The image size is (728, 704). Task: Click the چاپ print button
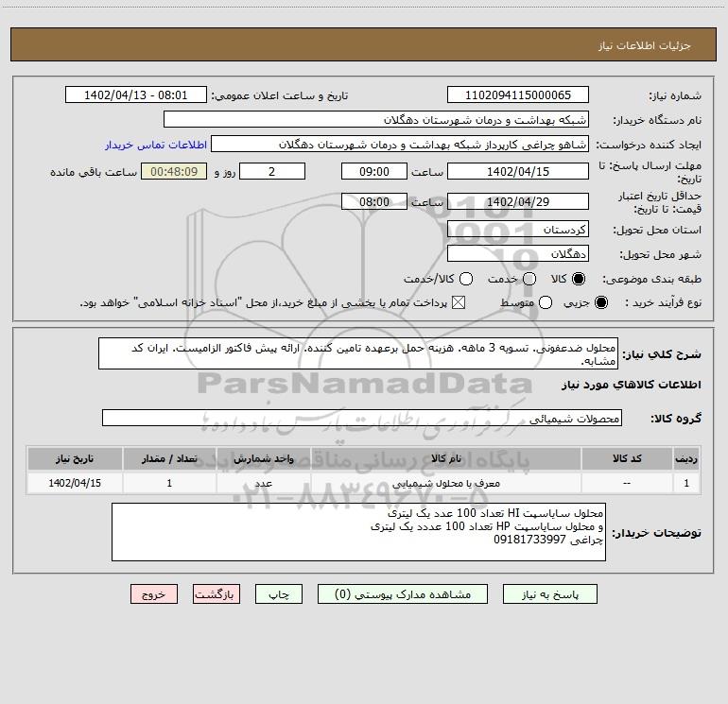(279, 594)
